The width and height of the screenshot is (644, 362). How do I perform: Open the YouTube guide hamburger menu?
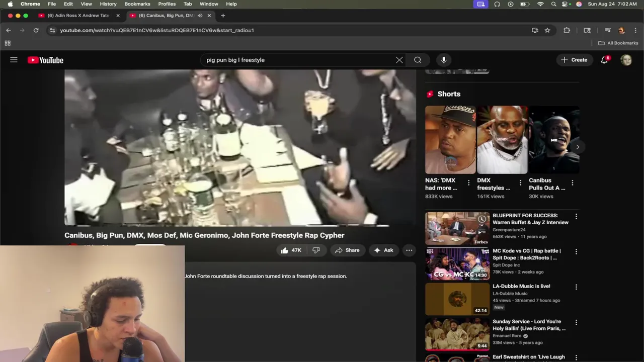coord(14,60)
